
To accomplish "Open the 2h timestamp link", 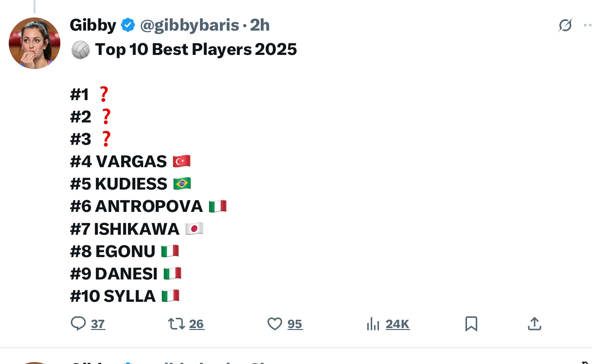I will [260, 25].
